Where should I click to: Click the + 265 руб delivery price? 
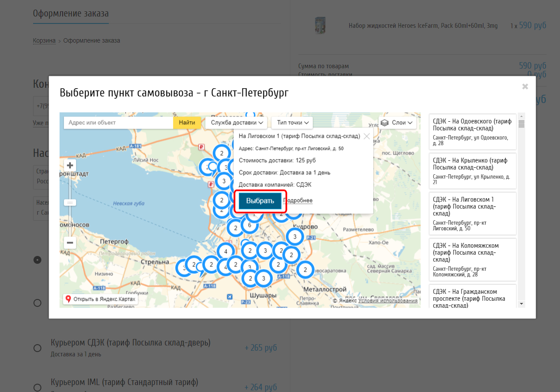click(261, 348)
